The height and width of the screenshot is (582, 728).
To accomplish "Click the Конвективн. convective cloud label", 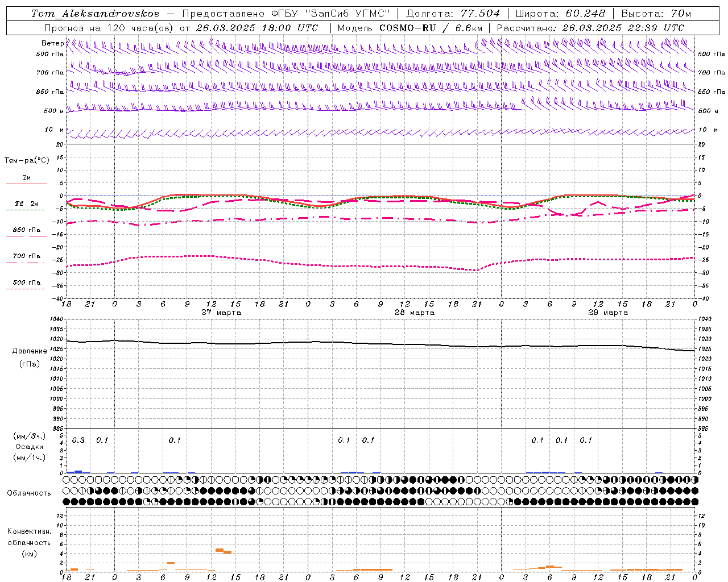I will 30,531.
